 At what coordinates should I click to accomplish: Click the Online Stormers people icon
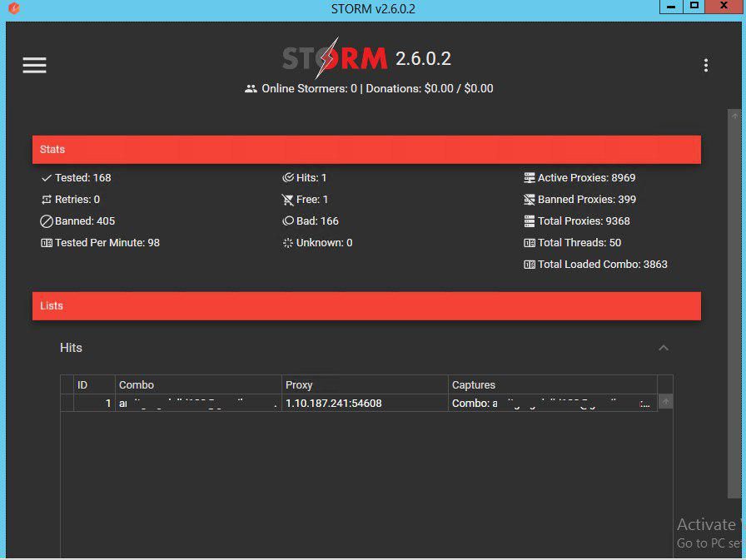[x=251, y=88]
